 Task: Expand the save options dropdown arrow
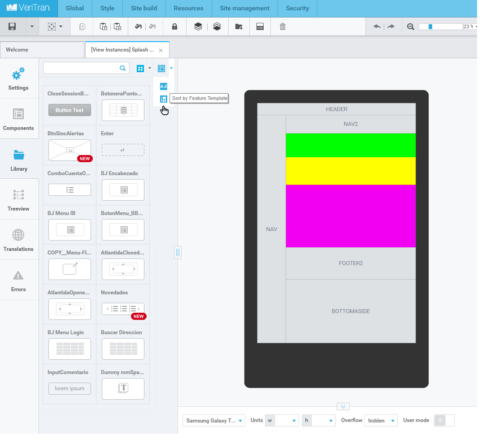32,26
